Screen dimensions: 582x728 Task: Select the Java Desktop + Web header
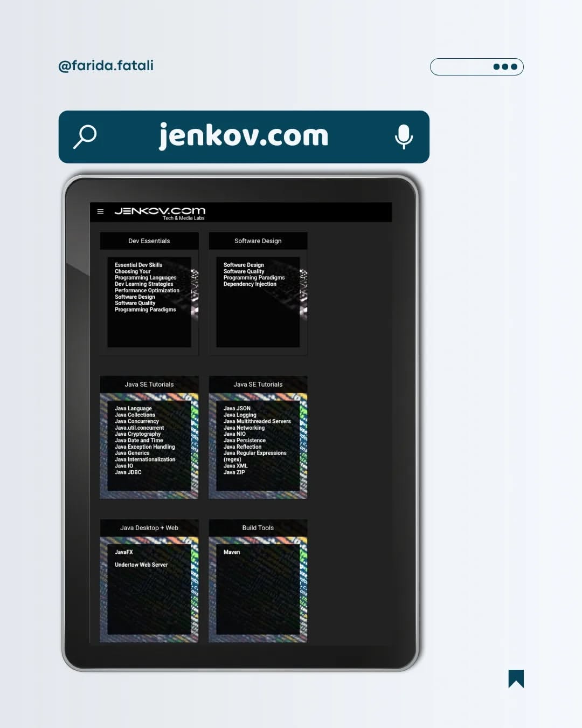tap(149, 528)
